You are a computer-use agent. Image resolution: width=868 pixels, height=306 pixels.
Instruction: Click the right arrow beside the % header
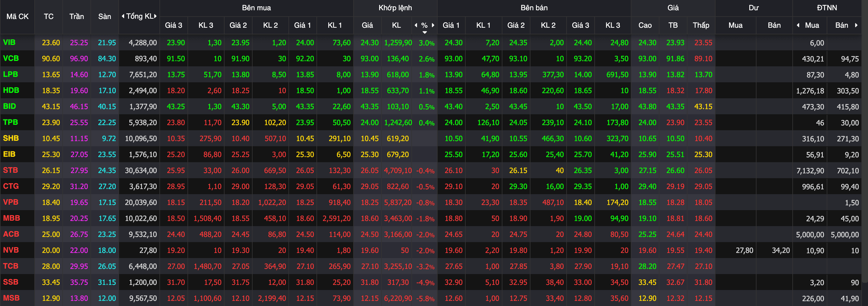coord(433,25)
